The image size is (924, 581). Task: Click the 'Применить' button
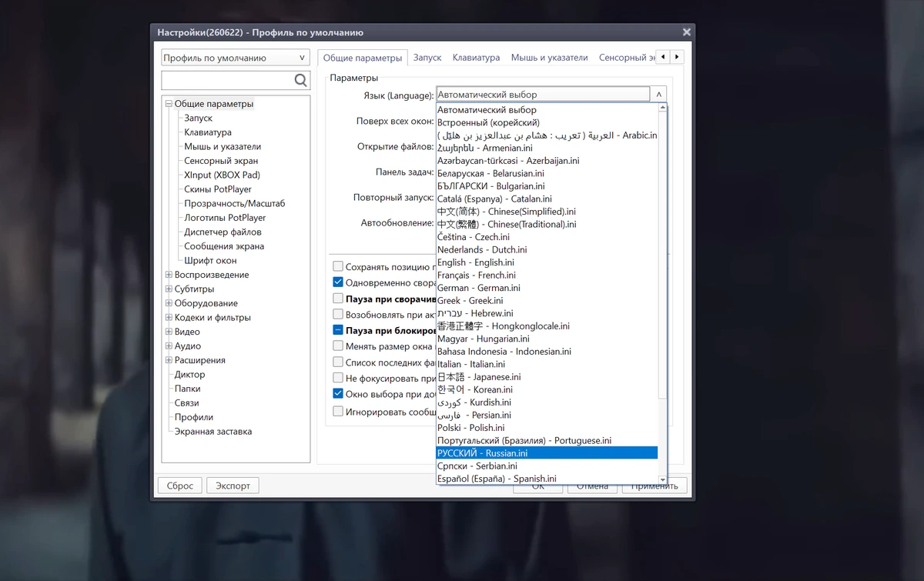654,486
